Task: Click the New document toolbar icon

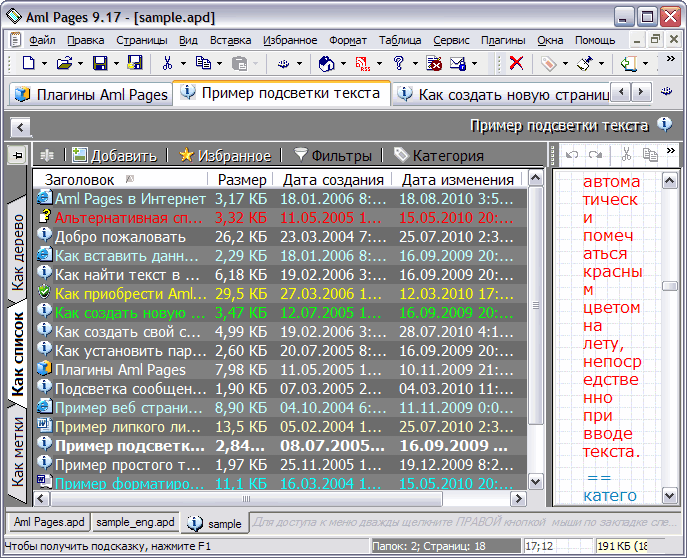Action: coord(28,64)
